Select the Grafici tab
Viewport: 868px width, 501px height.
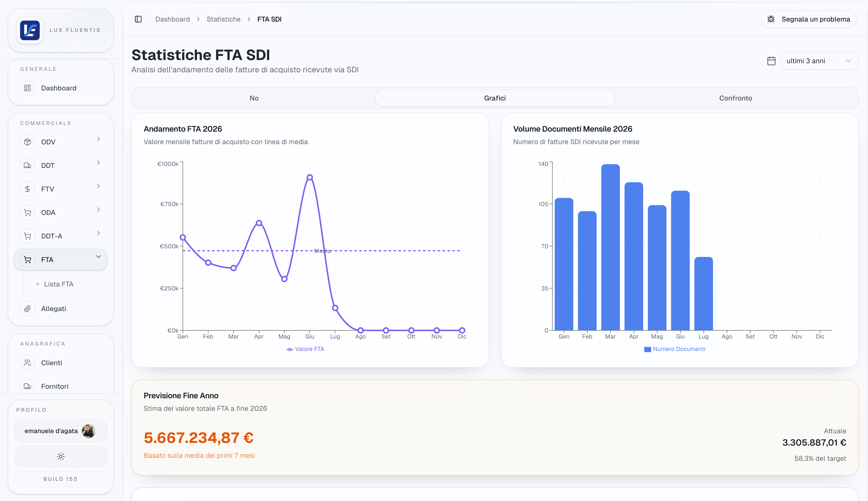495,98
